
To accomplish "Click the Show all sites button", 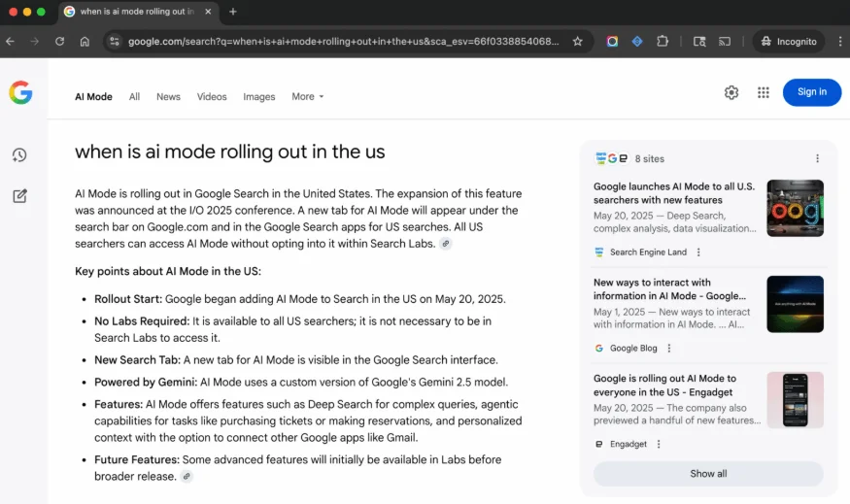I will (x=708, y=474).
